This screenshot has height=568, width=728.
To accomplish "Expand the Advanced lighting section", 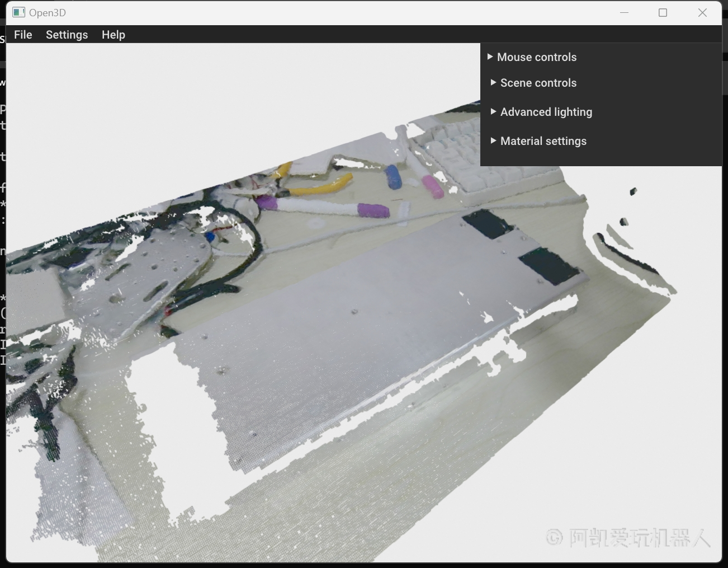I will click(x=546, y=112).
